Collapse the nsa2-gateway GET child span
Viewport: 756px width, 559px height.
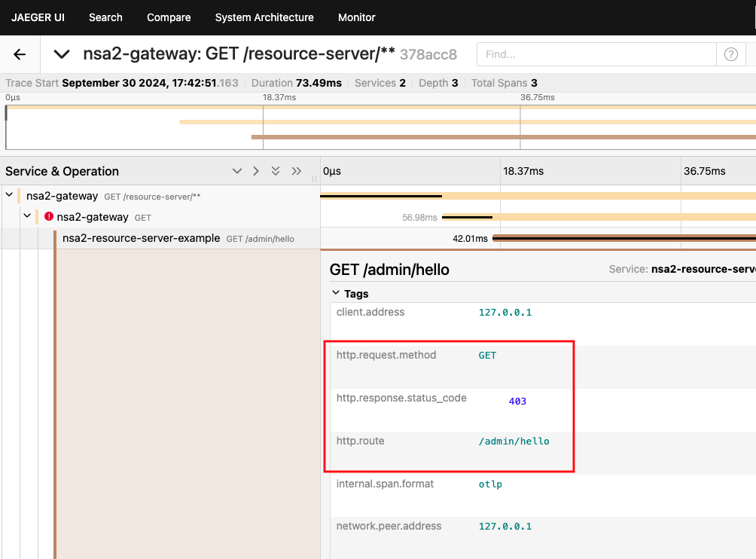[27, 216]
